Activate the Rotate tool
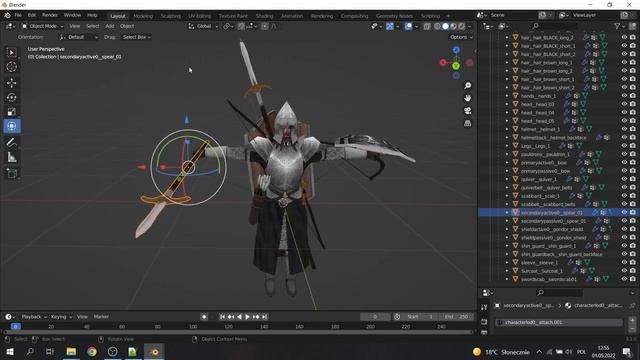Screen dimensions: 640x360 (11, 98)
